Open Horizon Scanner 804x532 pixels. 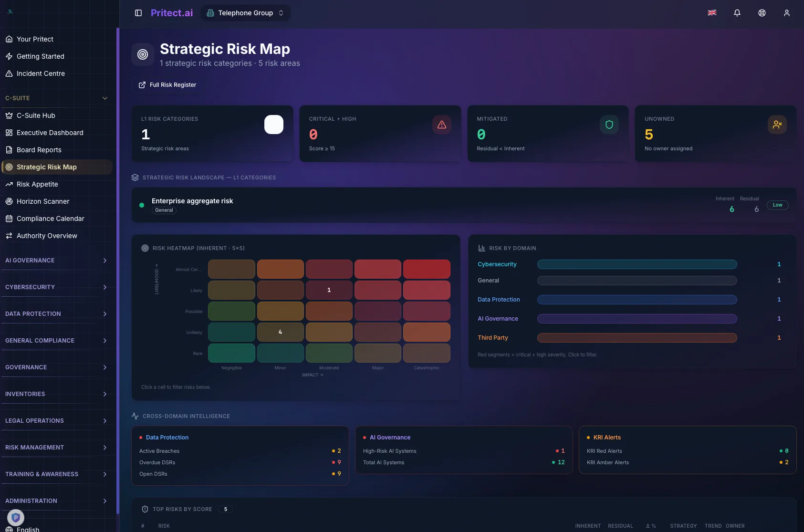click(x=56, y=201)
